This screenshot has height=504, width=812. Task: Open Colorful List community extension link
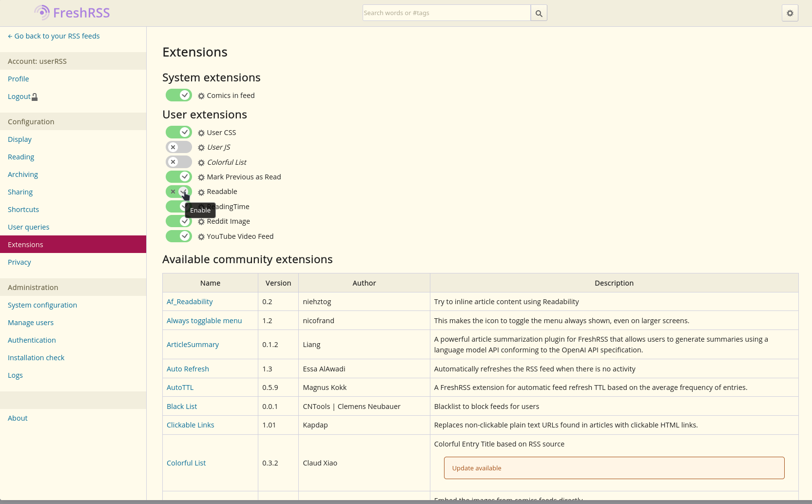coord(186,463)
